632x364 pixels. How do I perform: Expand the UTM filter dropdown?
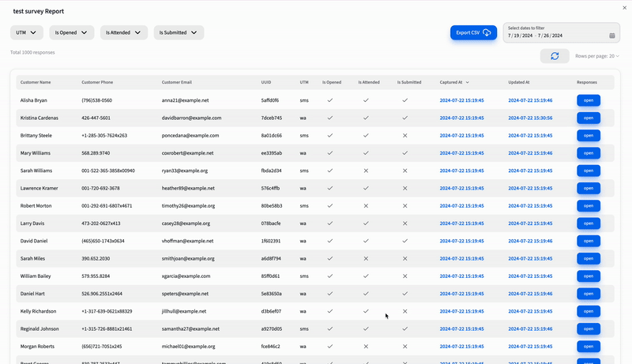[x=27, y=32]
